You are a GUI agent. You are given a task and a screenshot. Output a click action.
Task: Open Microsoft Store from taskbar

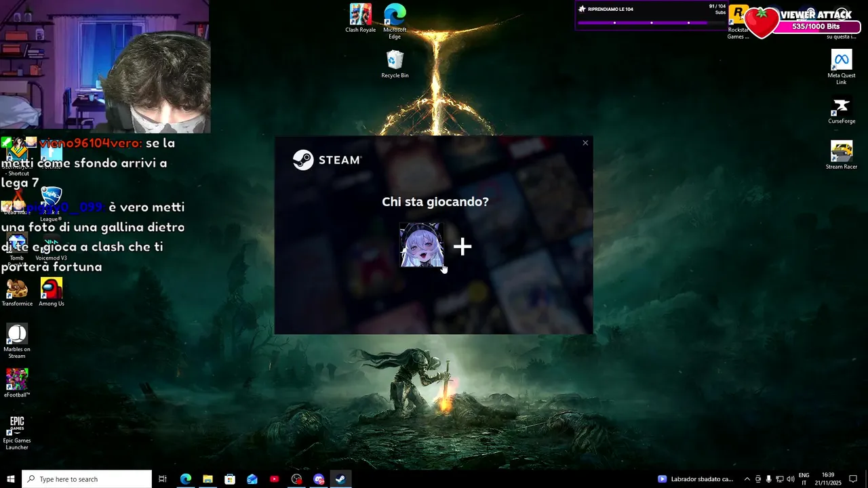tap(230, 479)
